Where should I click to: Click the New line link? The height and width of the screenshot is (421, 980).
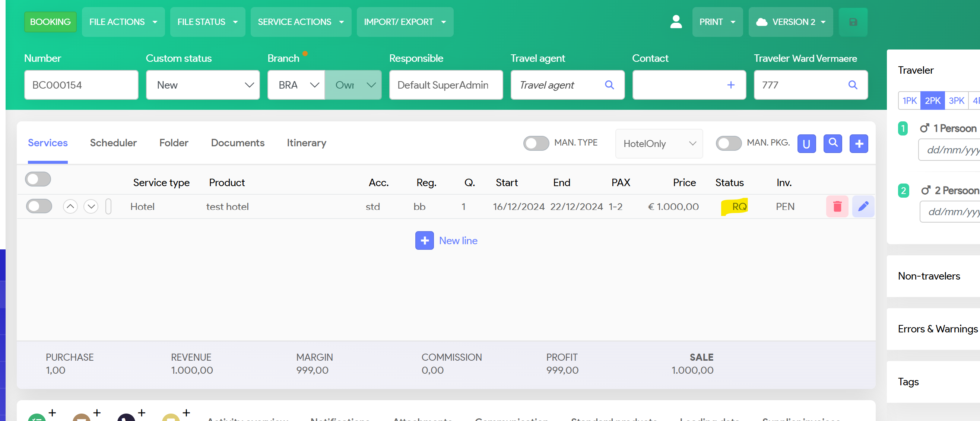(x=458, y=240)
